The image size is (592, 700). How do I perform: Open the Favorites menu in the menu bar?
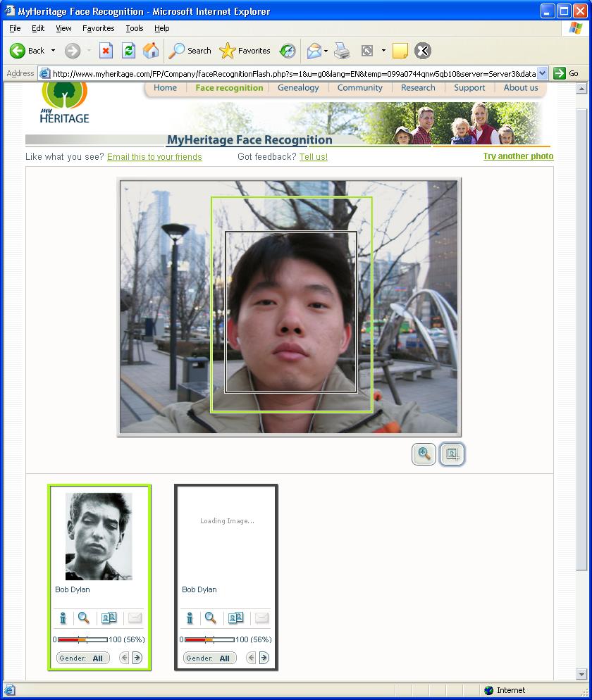point(98,28)
